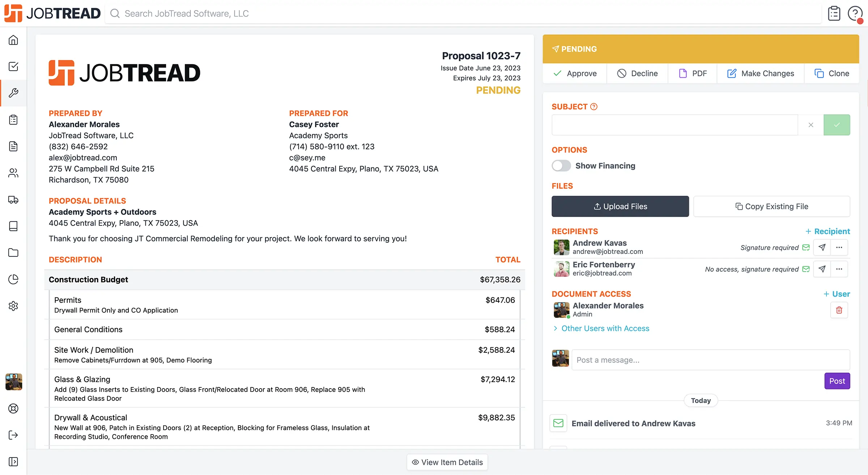868x475 pixels.
Task: Delete Alexander Morales access trash icon
Action: coord(839,310)
